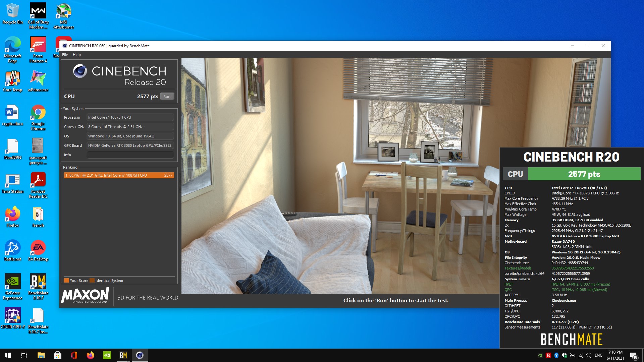
Task: Select the ranking entry scoring 2577
Action: pos(119,175)
